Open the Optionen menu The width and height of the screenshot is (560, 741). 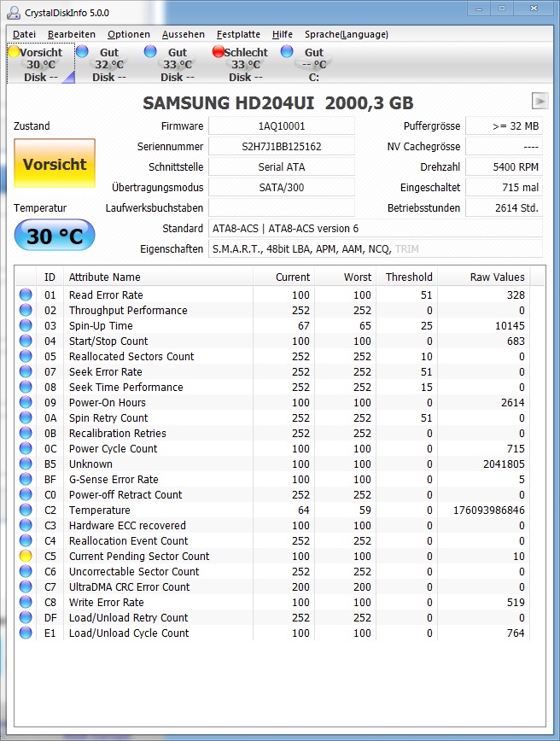coord(129,34)
